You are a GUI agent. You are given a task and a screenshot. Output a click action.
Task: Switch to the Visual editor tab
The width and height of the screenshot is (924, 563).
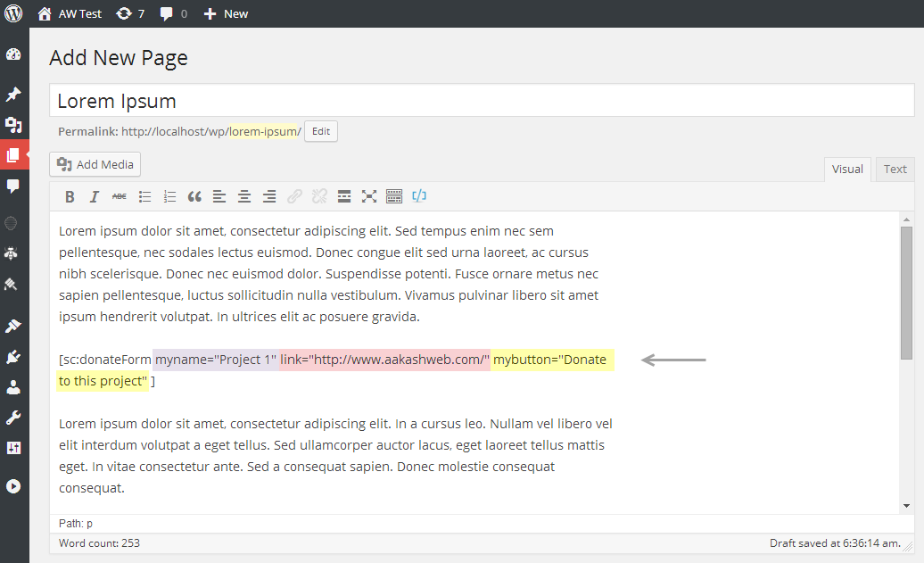(x=847, y=170)
